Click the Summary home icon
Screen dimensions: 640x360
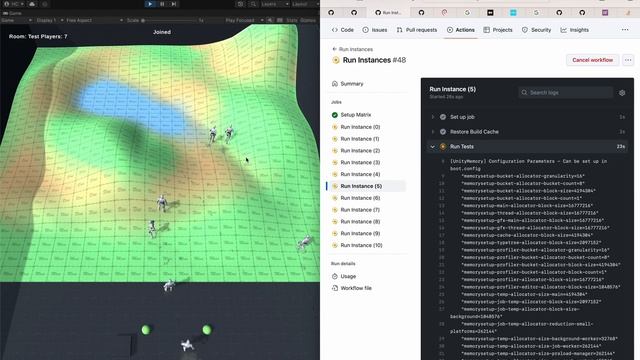(335, 84)
